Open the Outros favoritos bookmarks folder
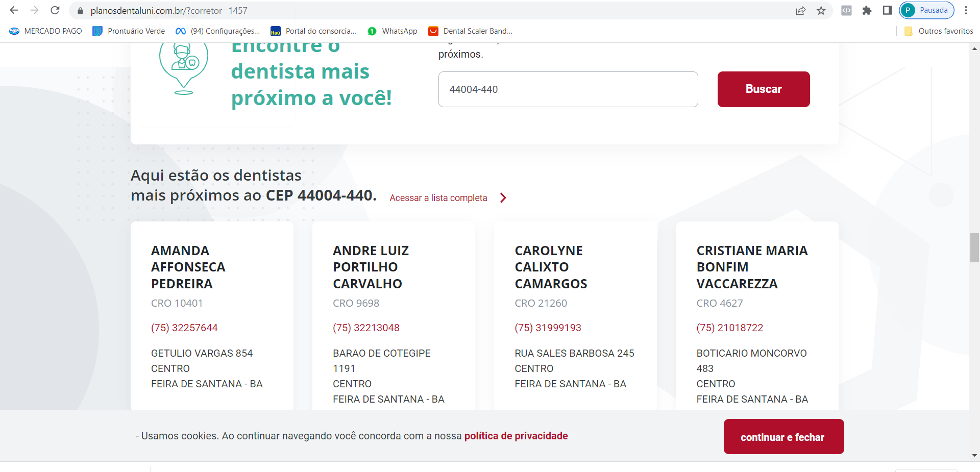The image size is (980, 472). [x=939, y=31]
